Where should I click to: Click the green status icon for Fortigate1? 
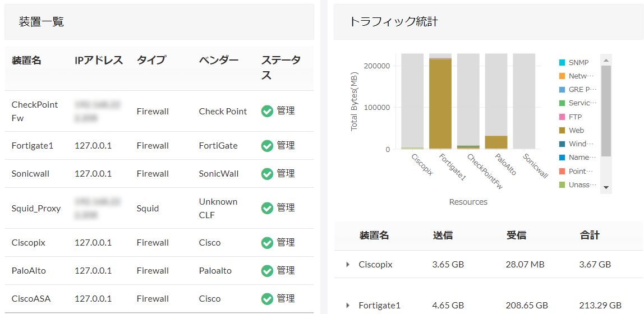pyautogui.click(x=267, y=146)
